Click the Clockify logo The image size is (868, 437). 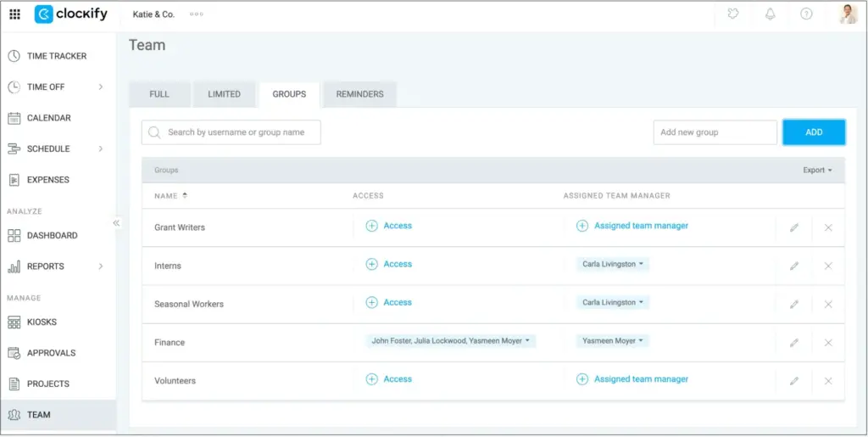coord(70,14)
